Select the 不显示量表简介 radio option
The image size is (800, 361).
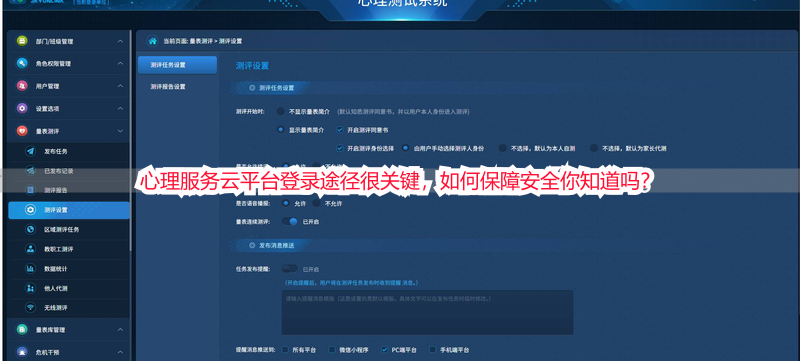point(280,111)
